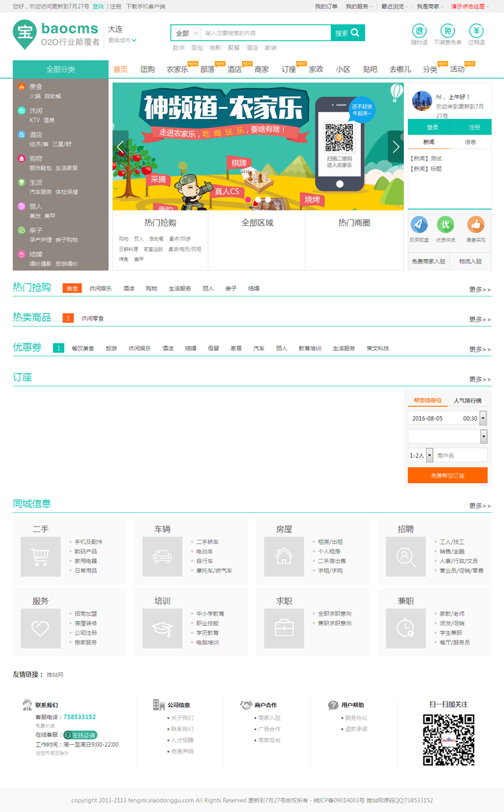Open the 亲子 category icon in sidebar

[22, 230]
